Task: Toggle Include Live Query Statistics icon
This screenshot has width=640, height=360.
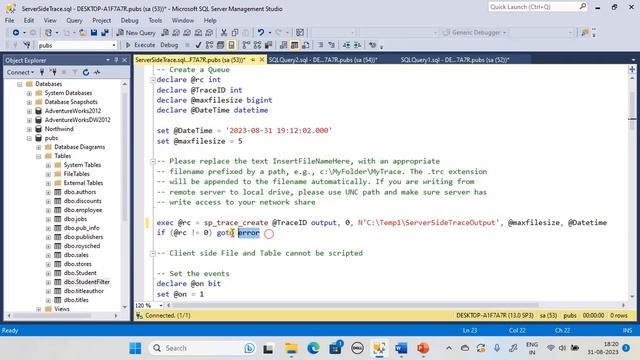Action: [257, 45]
